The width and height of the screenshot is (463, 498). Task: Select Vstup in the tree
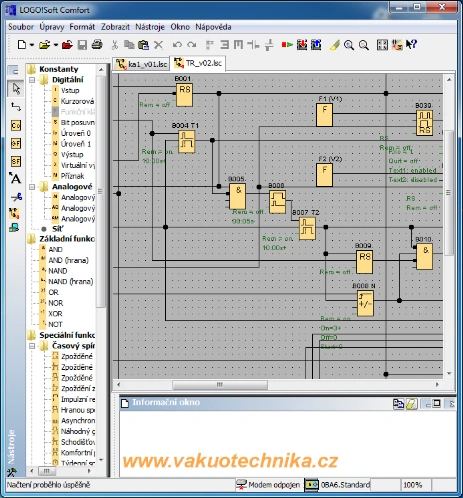[x=70, y=90]
